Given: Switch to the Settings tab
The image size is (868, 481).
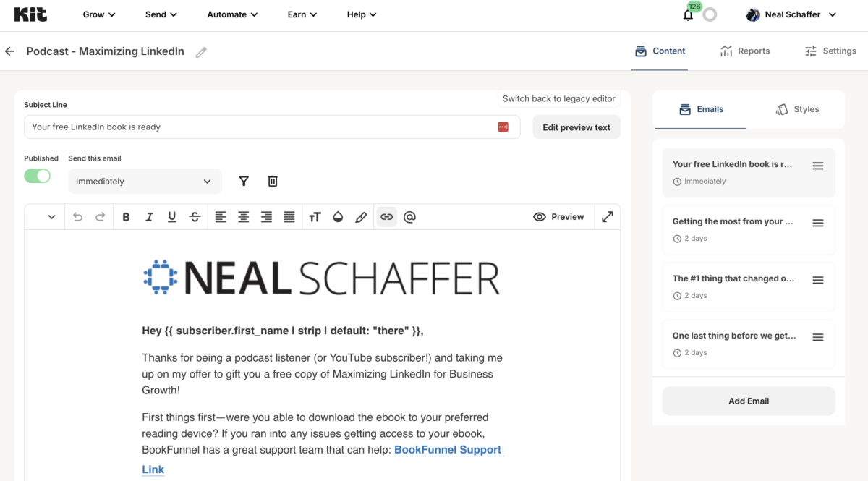Looking at the screenshot, I should 830,51.
